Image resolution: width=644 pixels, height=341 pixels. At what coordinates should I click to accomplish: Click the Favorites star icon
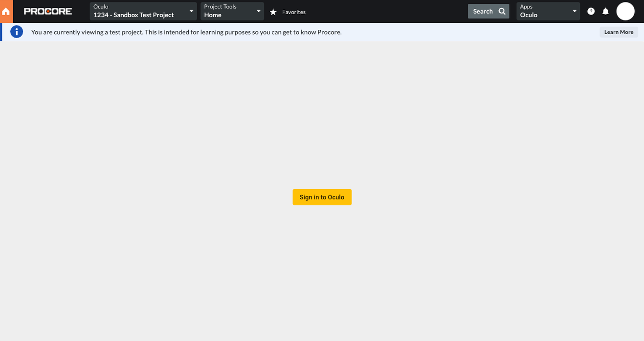pyautogui.click(x=273, y=12)
